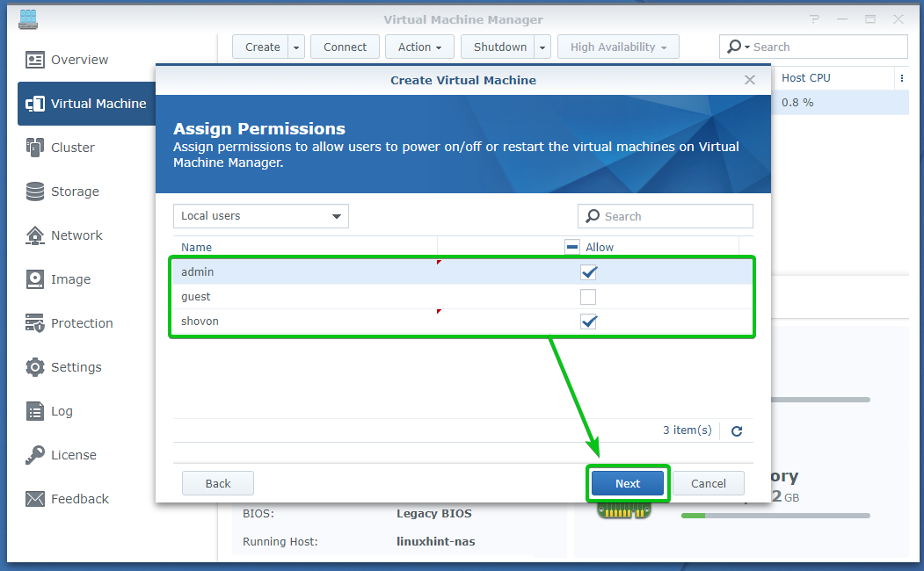Refresh the permissions user list
Screen dimensions: 924x571
tap(737, 431)
